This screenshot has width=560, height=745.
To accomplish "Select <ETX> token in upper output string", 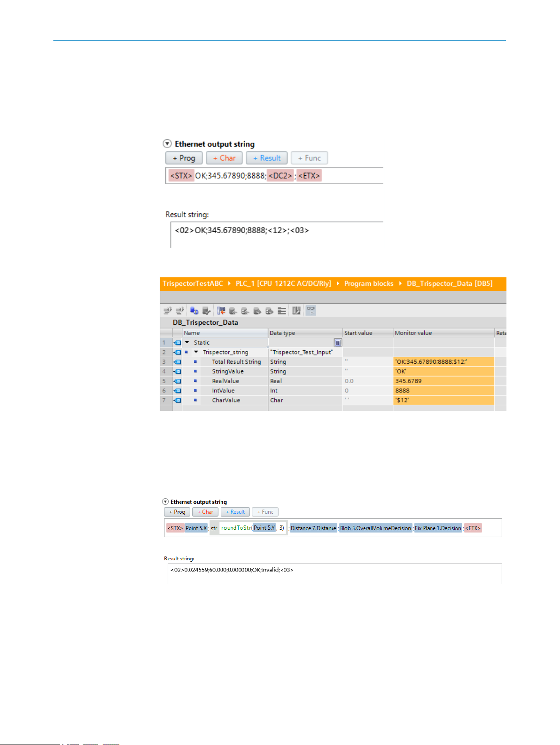I will point(309,176).
